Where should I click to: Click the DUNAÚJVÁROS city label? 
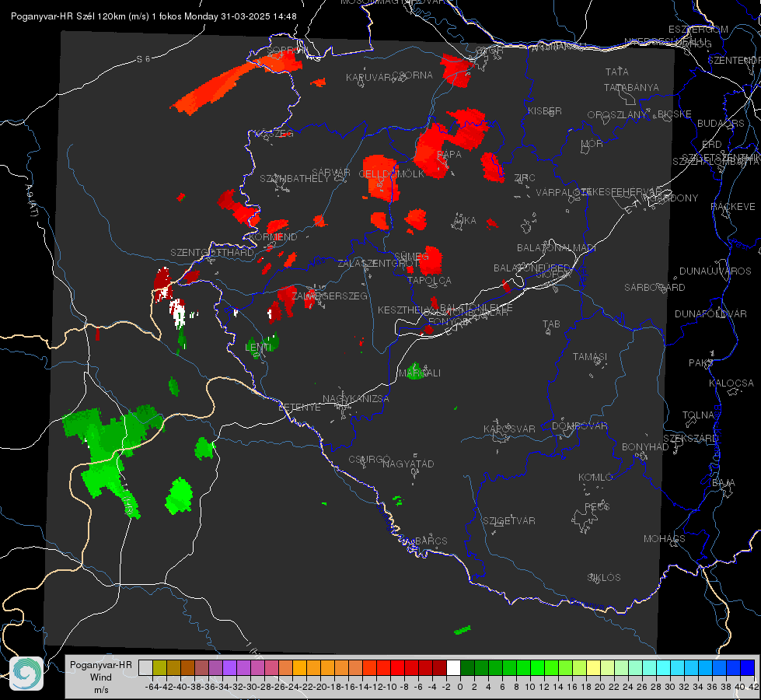point(715,271)
